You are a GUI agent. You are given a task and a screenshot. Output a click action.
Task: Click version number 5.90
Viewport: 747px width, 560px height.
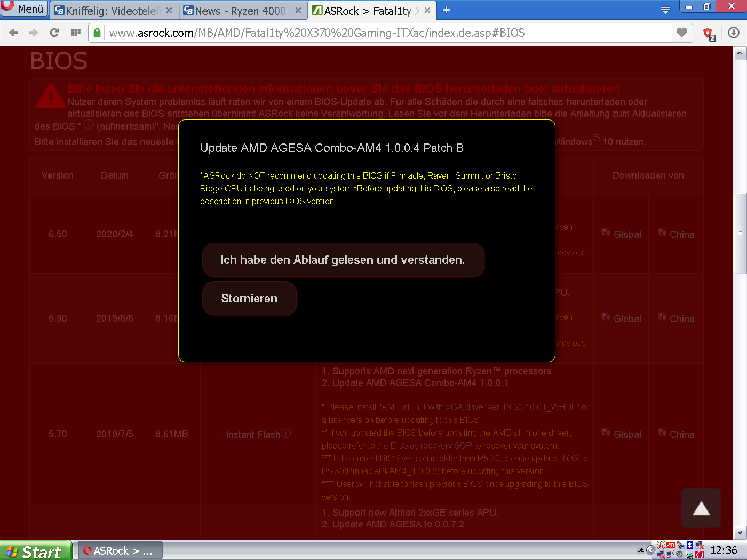58,318
